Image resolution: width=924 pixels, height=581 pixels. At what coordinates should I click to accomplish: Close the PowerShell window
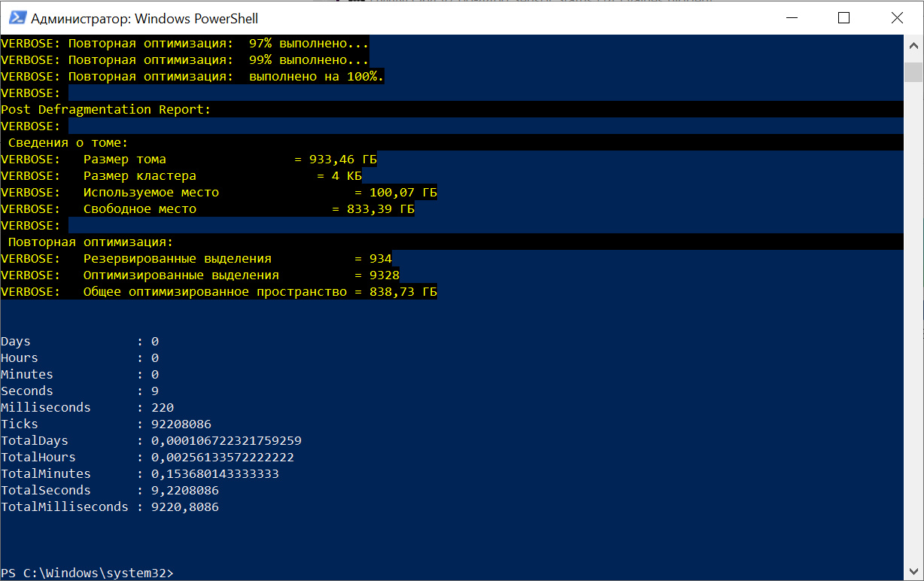point(897,18)
